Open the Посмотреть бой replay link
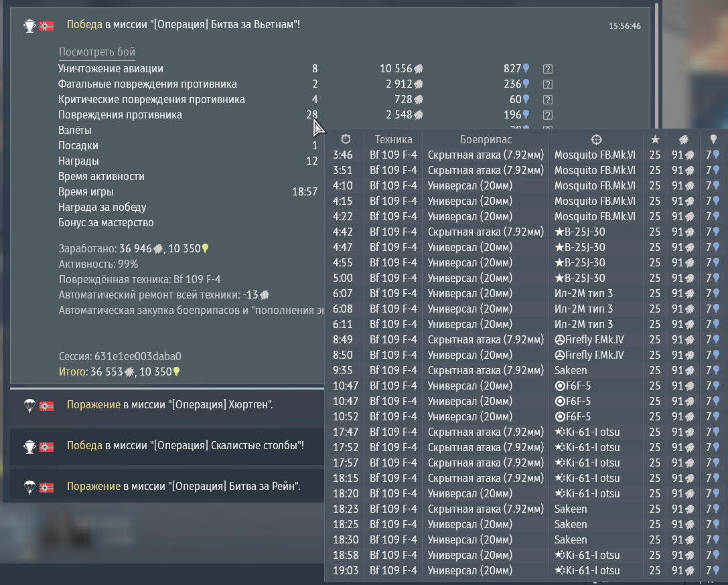Image resolution: width=728 pixels, height=585 pixels. 96,52
